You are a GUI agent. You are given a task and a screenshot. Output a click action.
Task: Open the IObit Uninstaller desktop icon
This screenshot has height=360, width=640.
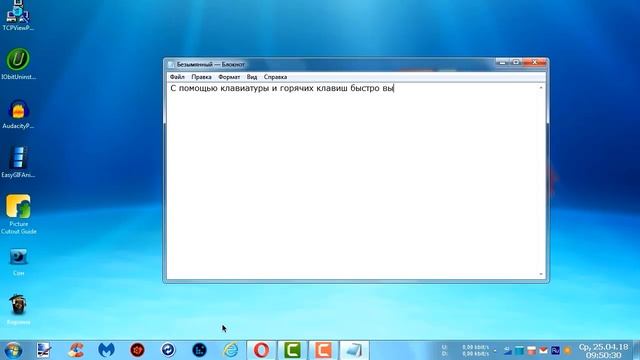tap(18, 64)
